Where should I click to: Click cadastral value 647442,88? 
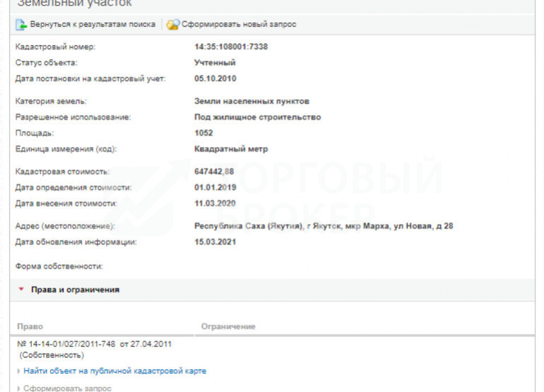click(214, 172)
